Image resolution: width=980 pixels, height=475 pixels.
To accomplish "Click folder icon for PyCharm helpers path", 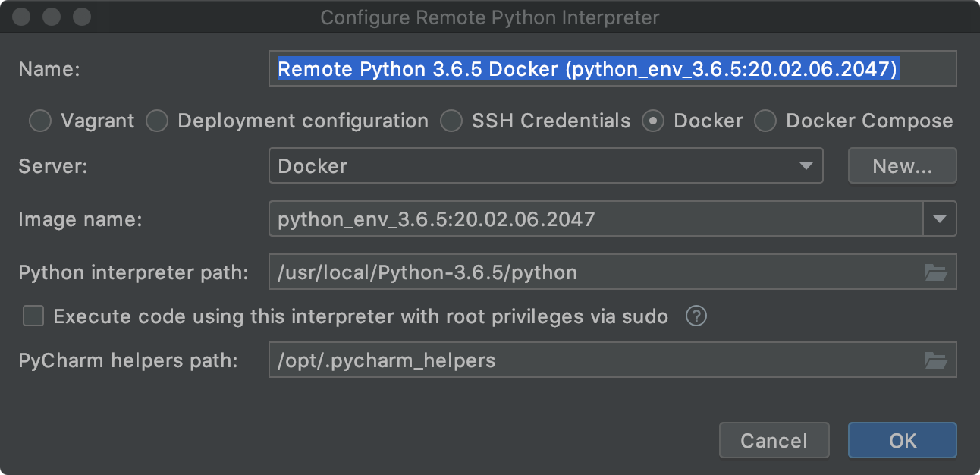I will (x=937, y=360).
